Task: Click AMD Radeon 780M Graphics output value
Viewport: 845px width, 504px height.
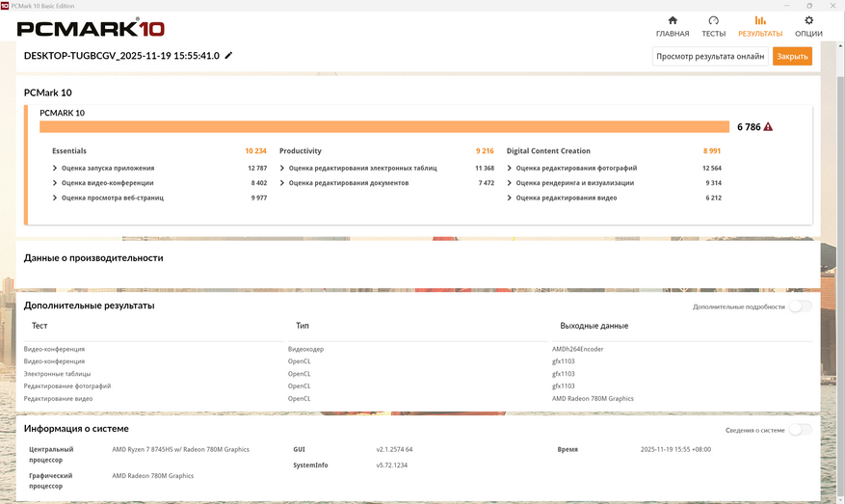Action: pyautogui.click(x=593, y=399)
